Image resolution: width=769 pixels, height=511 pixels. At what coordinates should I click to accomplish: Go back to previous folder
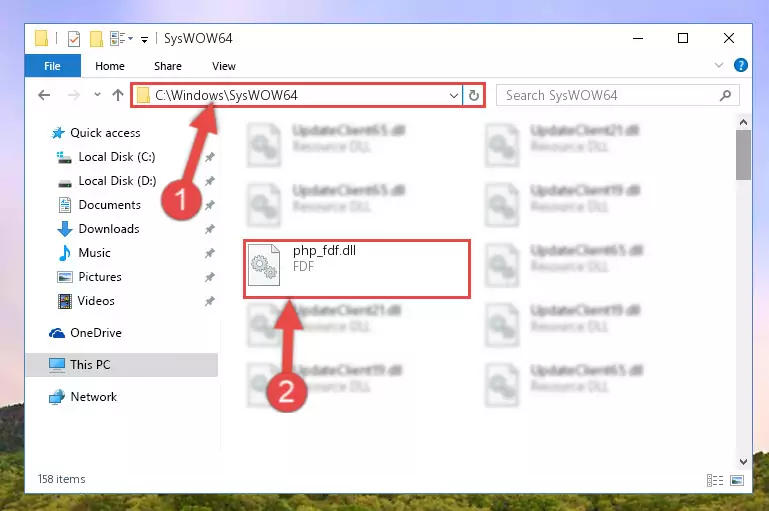44,95
